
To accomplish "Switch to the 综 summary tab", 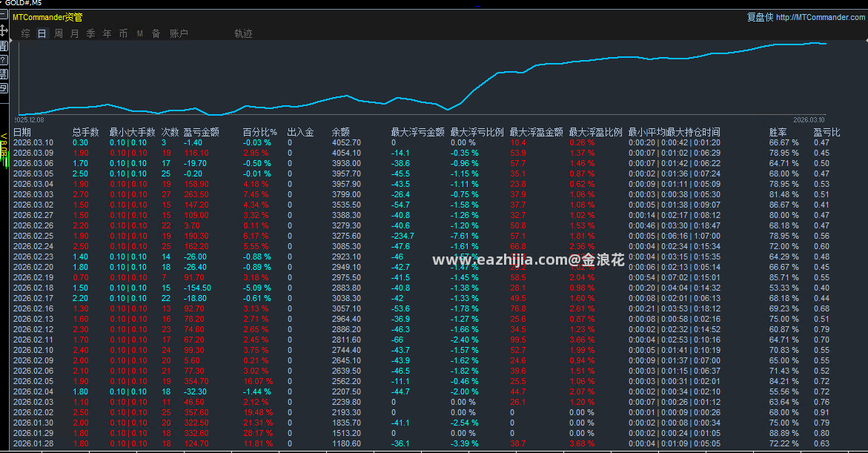I will tap(25, 34).
